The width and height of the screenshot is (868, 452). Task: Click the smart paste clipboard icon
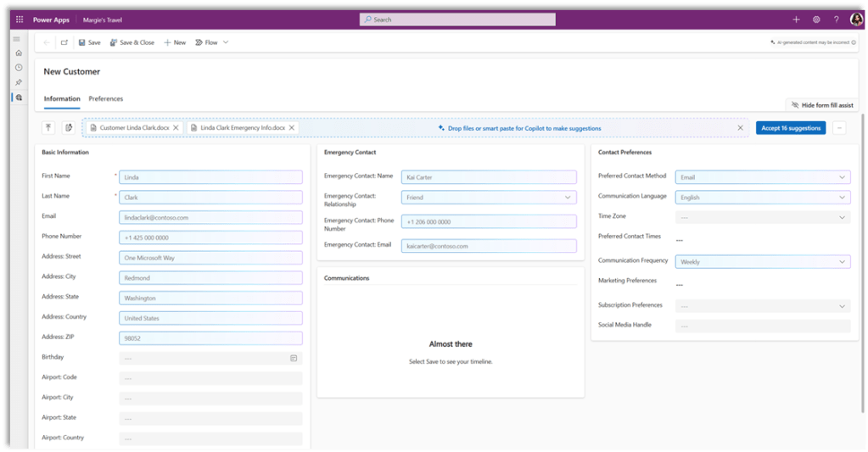tap(69, 128)
